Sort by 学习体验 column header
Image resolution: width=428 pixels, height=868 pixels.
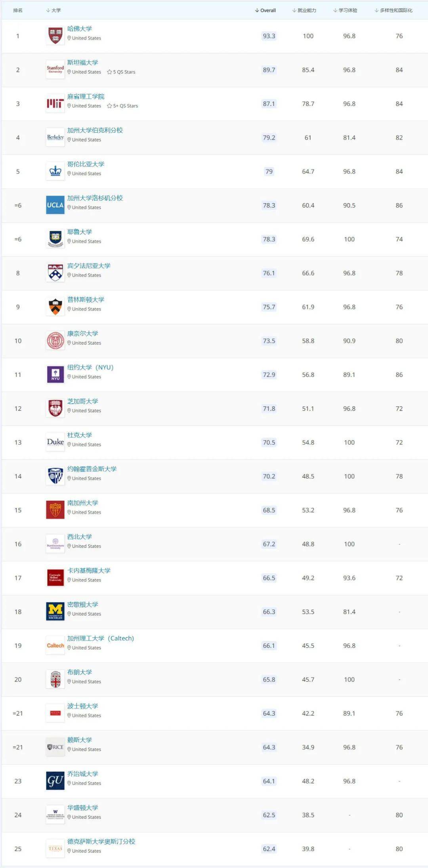pos(346,10)
